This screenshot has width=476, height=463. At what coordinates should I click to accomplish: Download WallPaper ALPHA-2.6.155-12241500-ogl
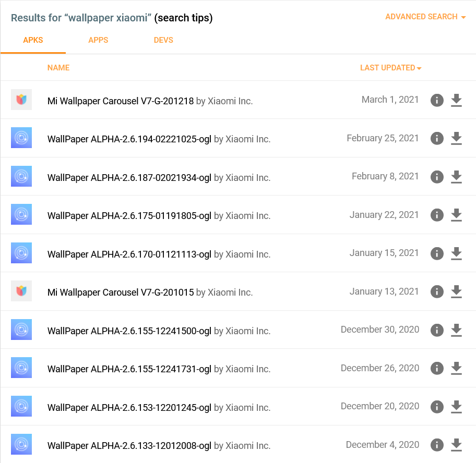pos(456,330)
